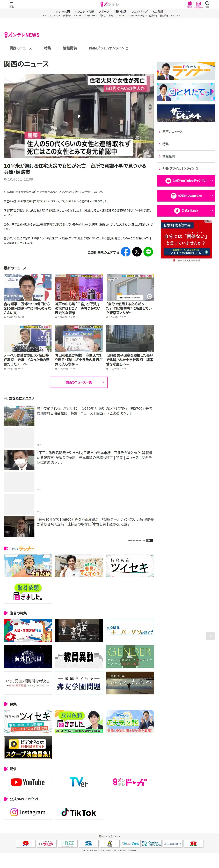Click the ENGLISH link in sub navigation

coord(176,16)
